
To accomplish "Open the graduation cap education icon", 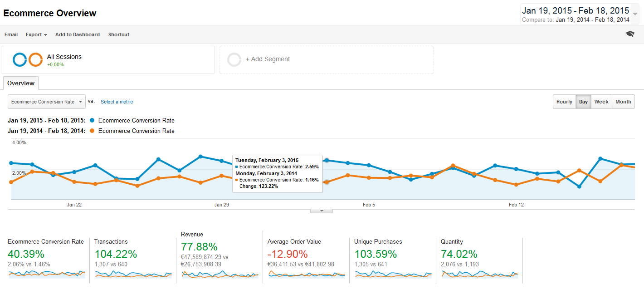I will pyautogui.click(x=630, y=34).
